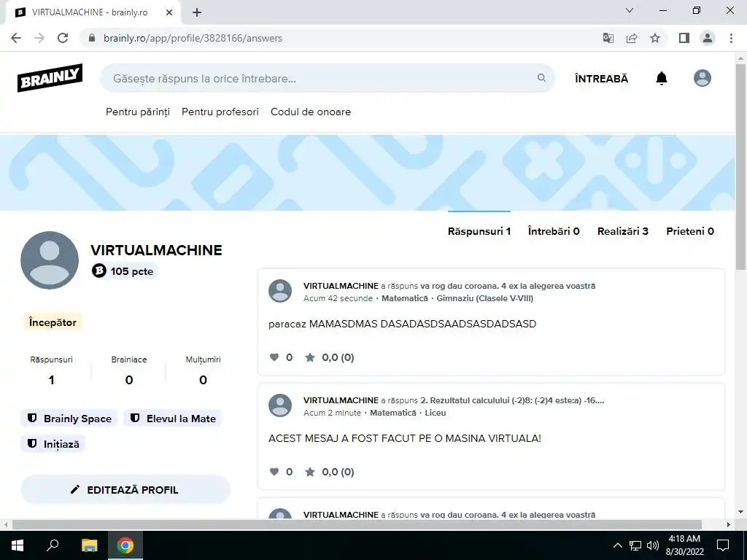The image size is (747, 560).
Task: Click the Inițiază badge
Action: 53,444
